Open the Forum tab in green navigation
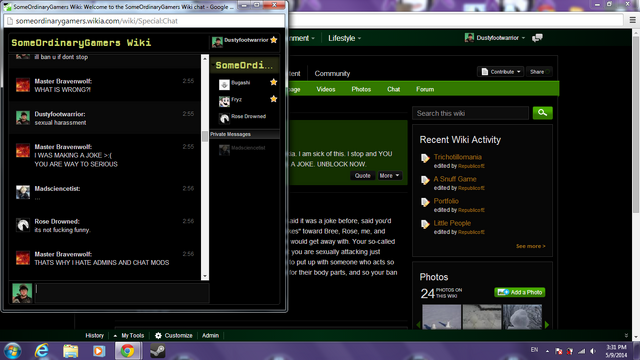The width and height of the screenshot is (640, 360). click(425, 89)
